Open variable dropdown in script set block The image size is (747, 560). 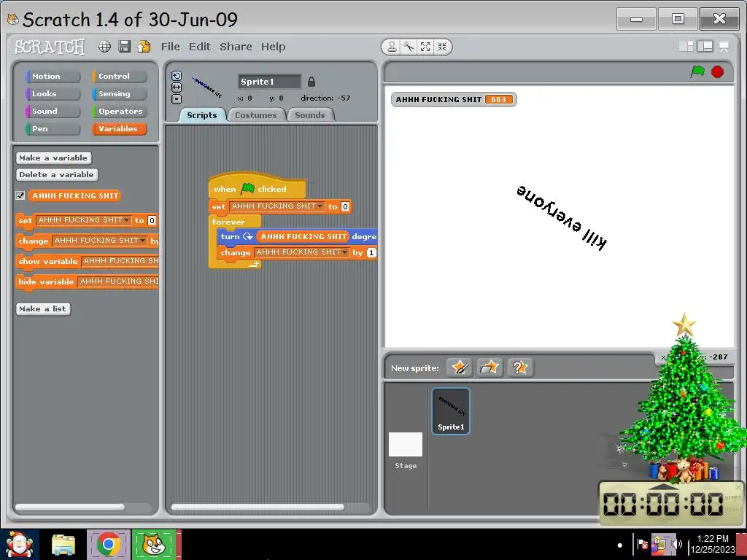click(320, 206)
